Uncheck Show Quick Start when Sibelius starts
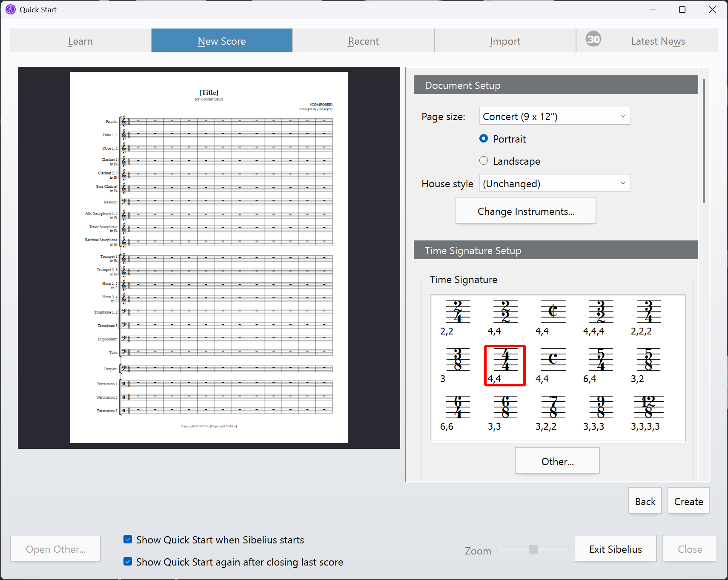This screenshot has width=728, height=580. (128, 540)
